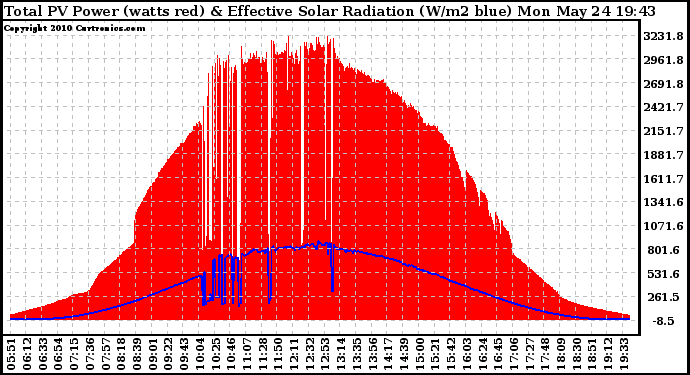The height and width of the screenshot is (375, 690).
Task: Select the 2961.8 y-axis value
Action: (663, 60)
